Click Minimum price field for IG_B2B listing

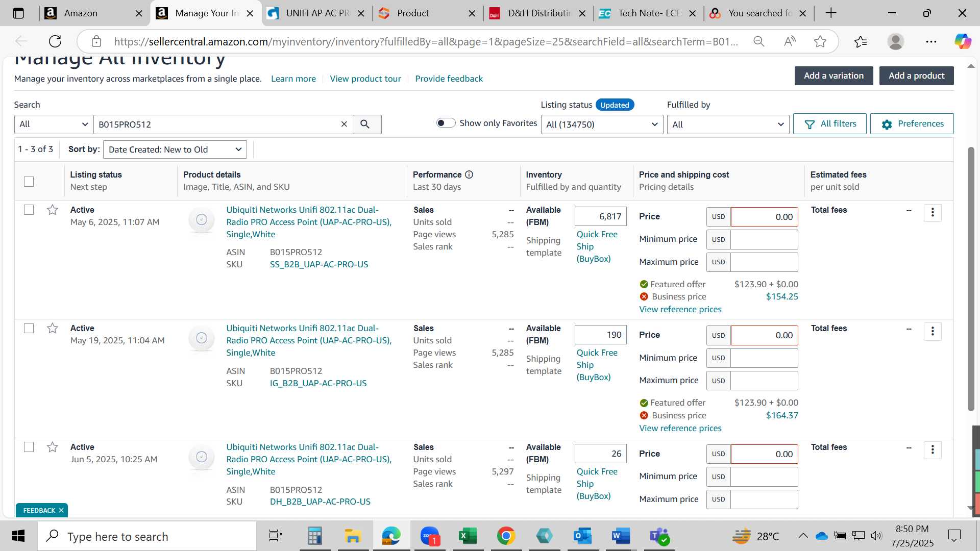764,358
